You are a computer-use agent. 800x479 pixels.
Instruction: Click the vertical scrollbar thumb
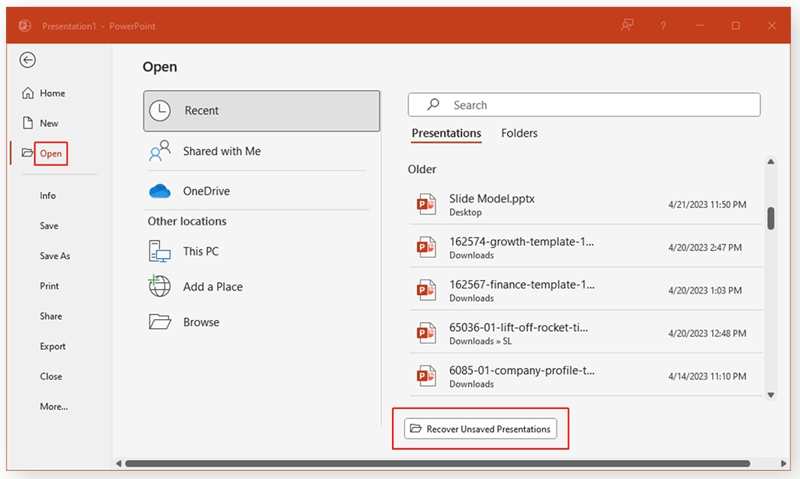(x=770, y=218)
